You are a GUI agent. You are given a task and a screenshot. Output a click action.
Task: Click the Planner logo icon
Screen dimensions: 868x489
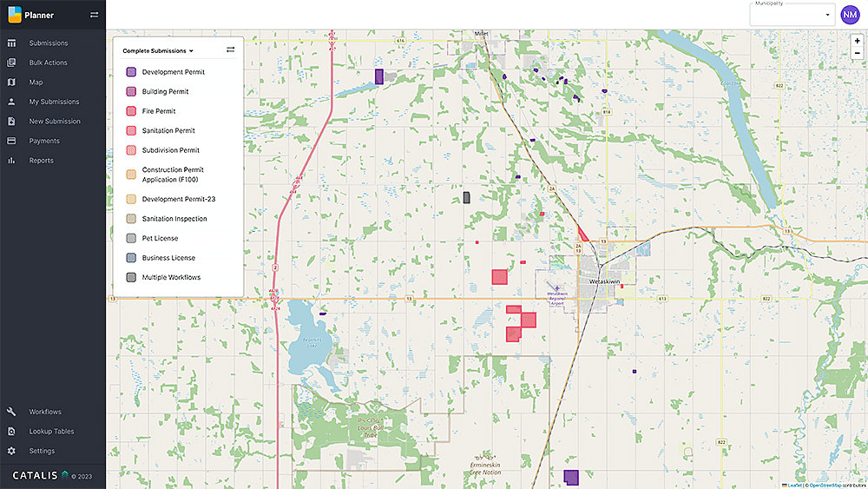[15, 15]
